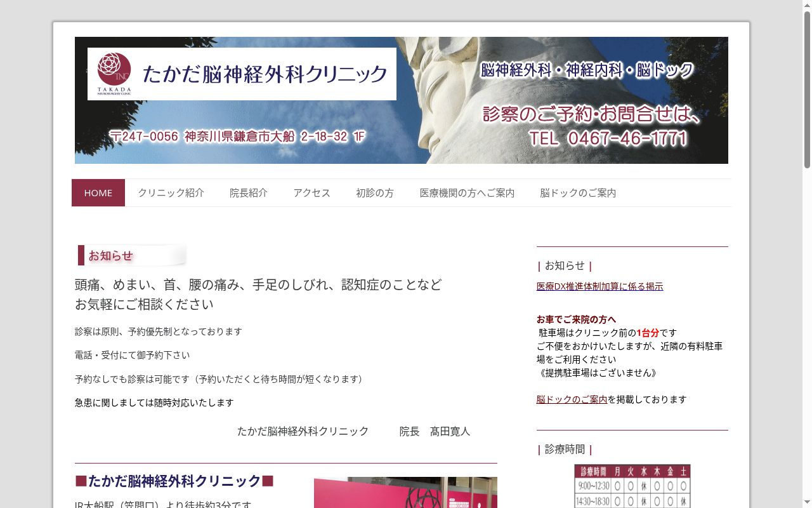Image resolution: width=812 pixels, height=508 pixels.
Task: Click the red 1台分 parking text
Action: [648, 333]
